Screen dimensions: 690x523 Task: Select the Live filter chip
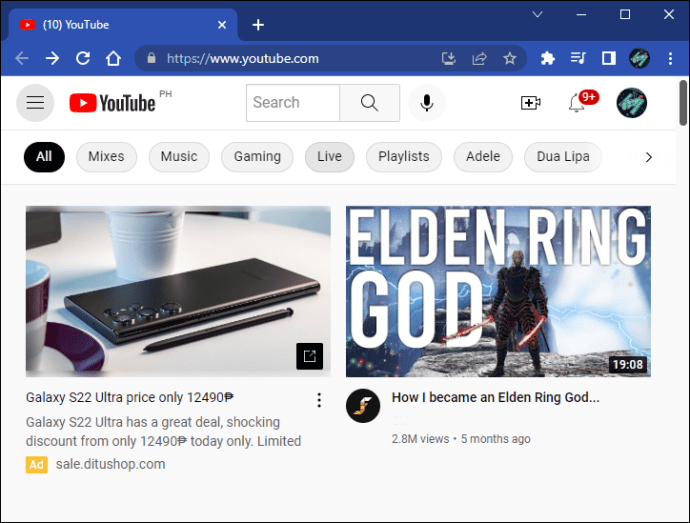coord(329,157)
